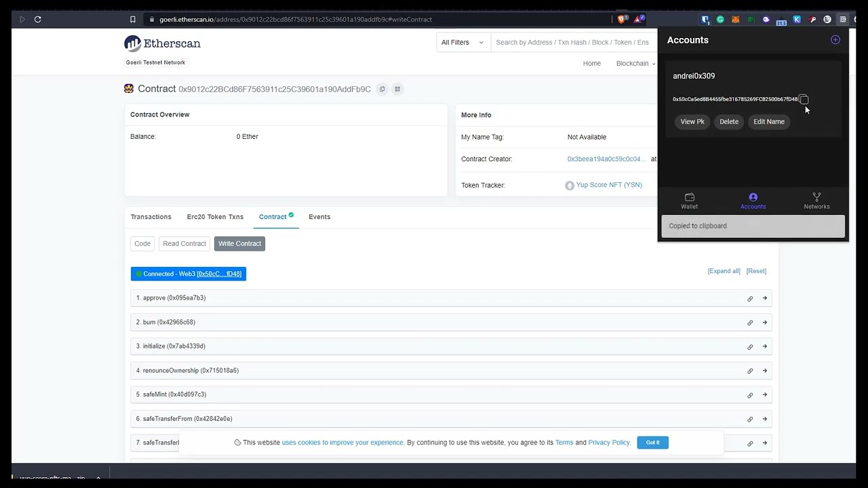Switch to the Events tab
This screenshot has height=488, width=868.
[x=319, y=217]
